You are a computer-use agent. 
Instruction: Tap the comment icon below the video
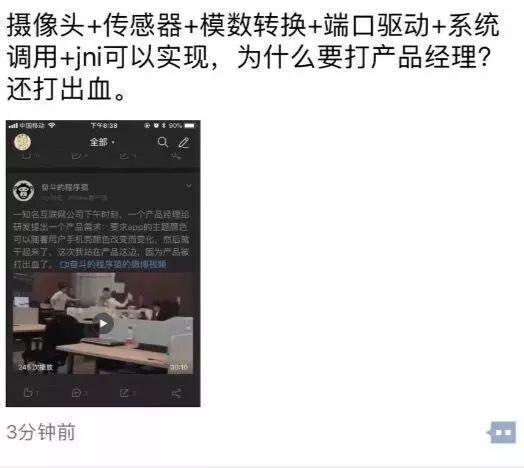[79, 392]
